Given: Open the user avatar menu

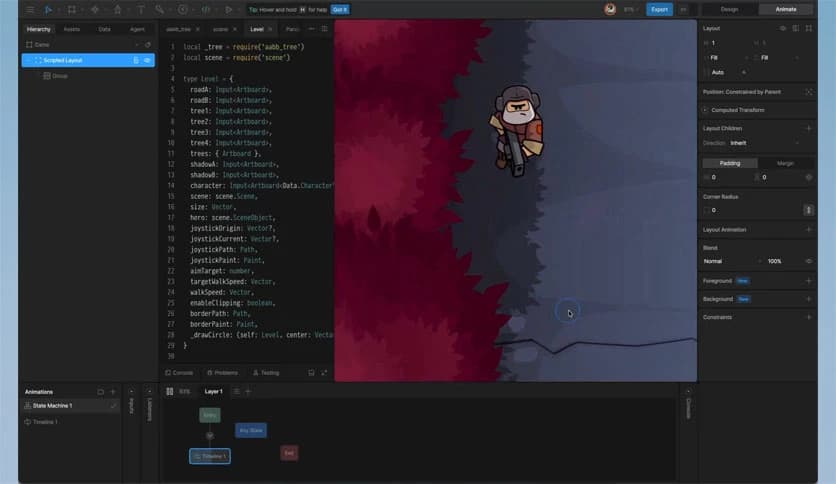Looking at the screenshot, I should pos(610,9).
